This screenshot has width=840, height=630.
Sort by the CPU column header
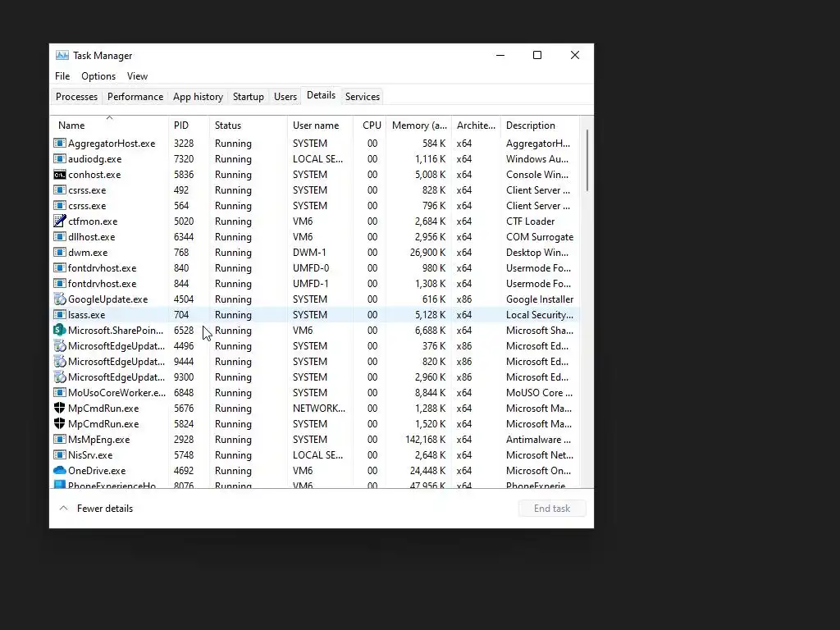(370, 126)
